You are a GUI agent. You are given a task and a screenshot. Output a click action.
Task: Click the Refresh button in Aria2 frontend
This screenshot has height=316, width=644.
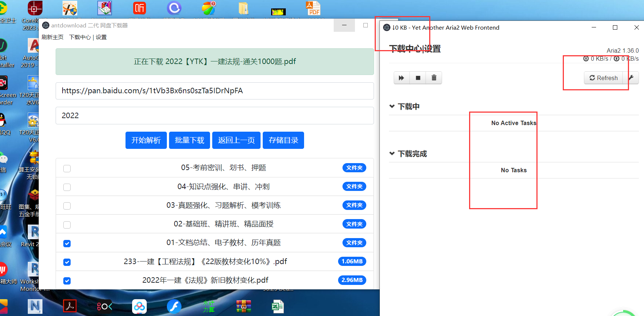[x=603, y=78]
